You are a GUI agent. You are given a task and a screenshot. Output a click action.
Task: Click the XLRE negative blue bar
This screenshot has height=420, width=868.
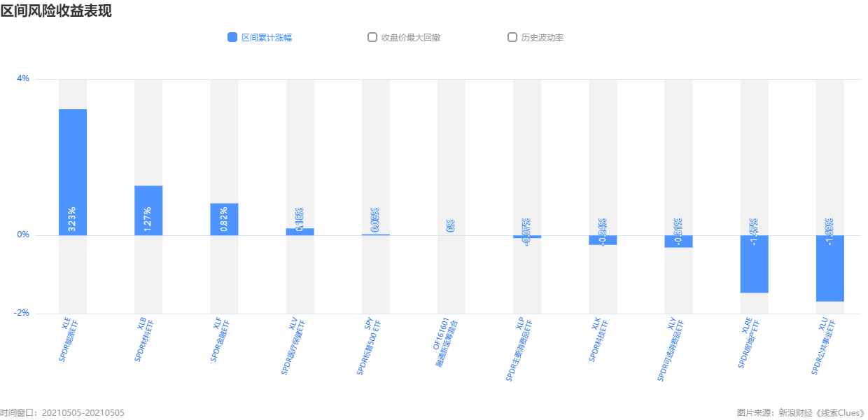(754, 264)
